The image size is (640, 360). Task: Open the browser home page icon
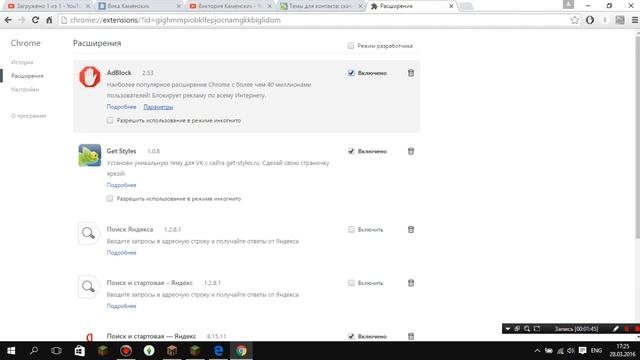[x=49, y=20]
